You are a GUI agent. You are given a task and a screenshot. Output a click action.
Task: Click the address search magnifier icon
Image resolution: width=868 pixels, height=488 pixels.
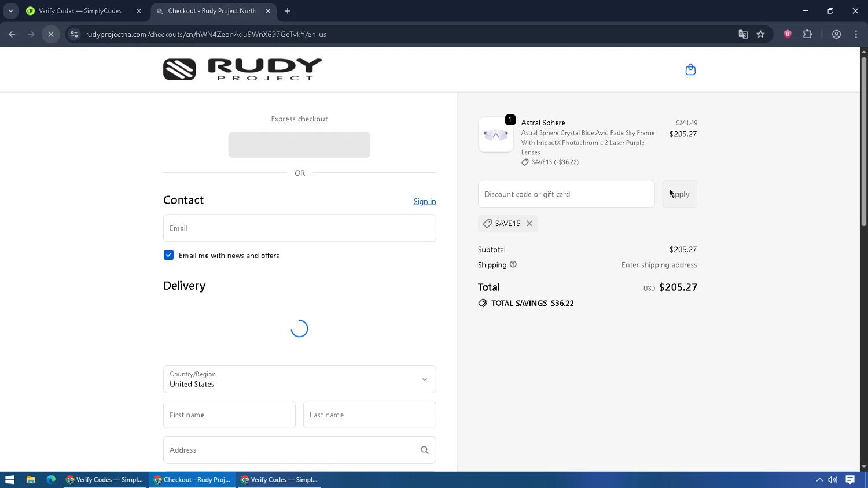(424, 450)
